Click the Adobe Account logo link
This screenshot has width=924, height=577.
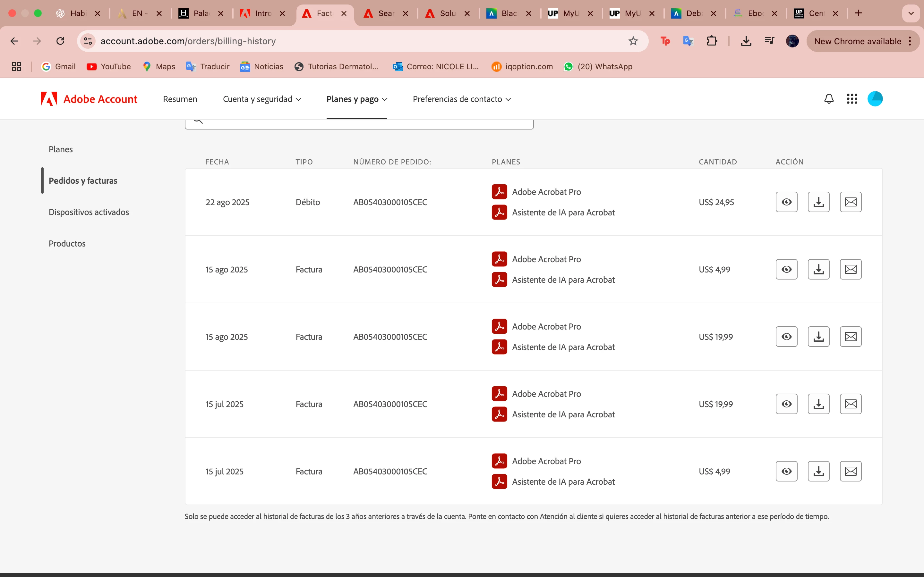coord(89,99)
